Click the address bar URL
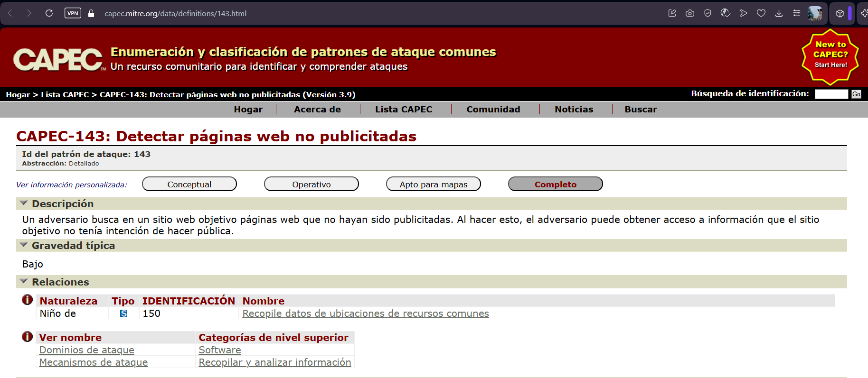The image size is (868, 378). point(175,13)
